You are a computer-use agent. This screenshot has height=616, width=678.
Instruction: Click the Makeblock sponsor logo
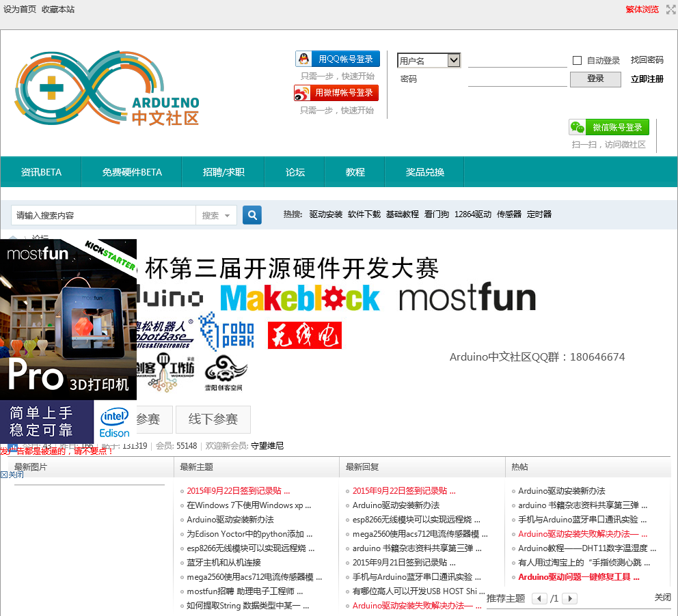tap(300, 298)
